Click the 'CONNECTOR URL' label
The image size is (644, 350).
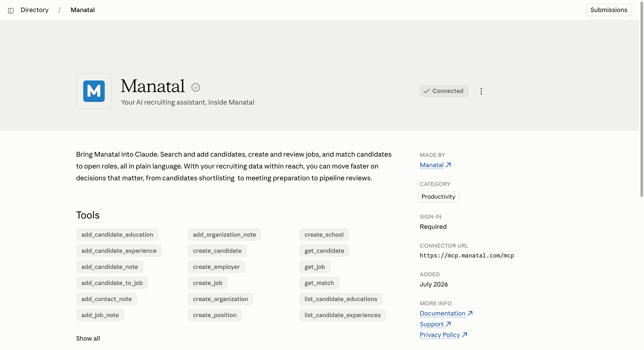coord(444,246)
